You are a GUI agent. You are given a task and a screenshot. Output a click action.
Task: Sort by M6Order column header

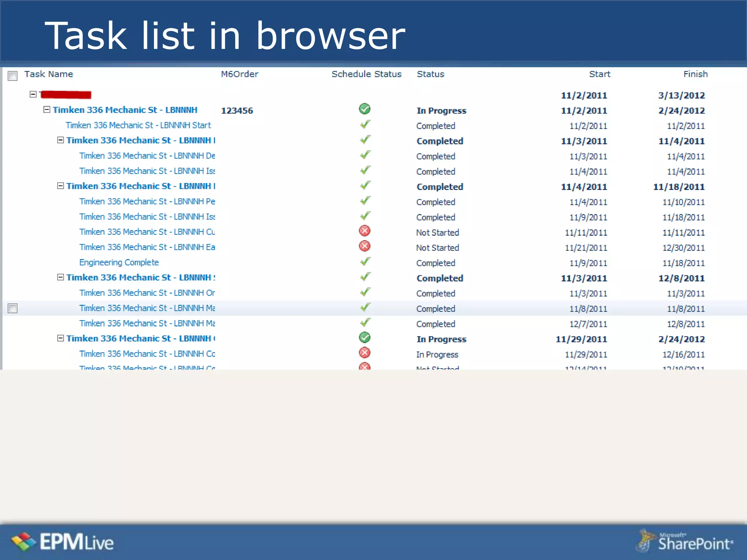tap(240, 74)
